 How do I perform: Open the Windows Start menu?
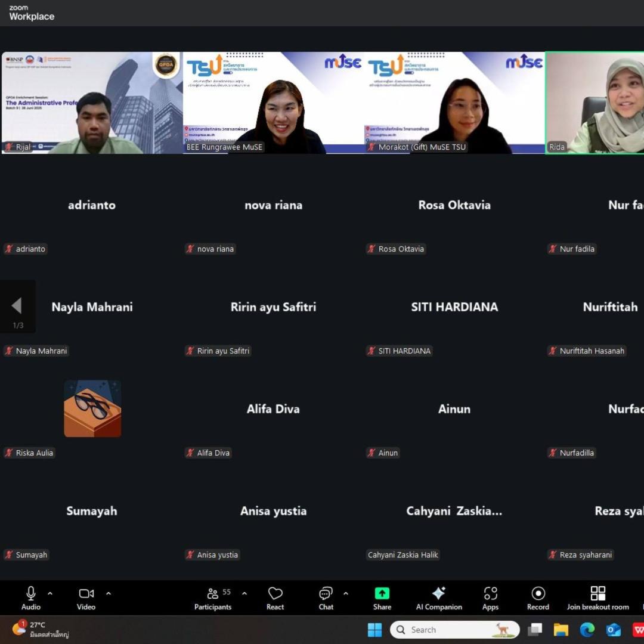pos(374,630)
